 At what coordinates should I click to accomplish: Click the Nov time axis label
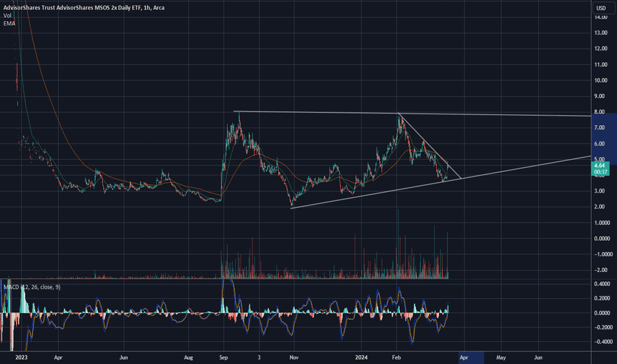[x=294, y=357]
